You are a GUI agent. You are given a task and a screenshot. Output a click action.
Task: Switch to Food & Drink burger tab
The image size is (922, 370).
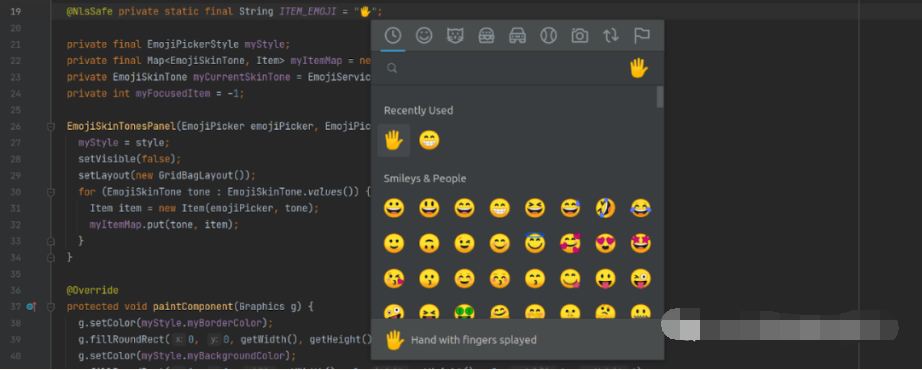coord(486,36)
